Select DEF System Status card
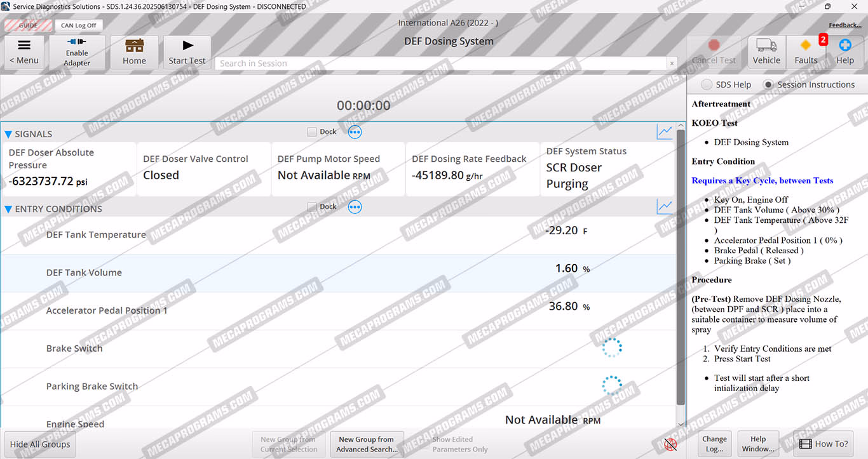The image size is (868, 459). pyautogui.click(x=607, y=169)
